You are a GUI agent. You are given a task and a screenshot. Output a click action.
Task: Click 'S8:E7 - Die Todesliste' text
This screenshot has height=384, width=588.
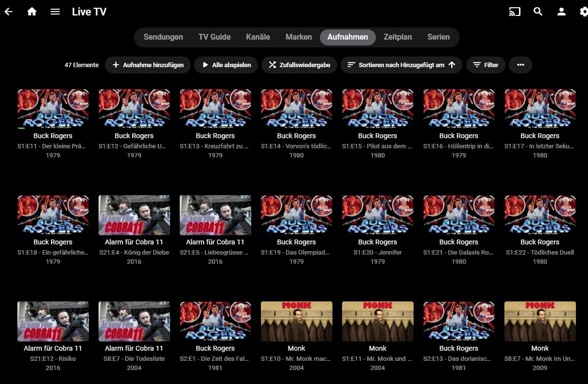pos(134,358)
